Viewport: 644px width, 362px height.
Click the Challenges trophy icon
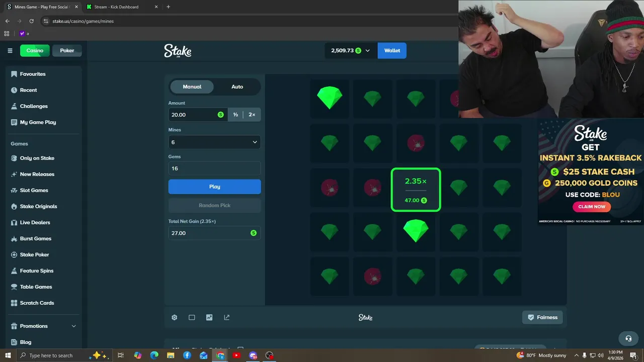coord(14,106)
